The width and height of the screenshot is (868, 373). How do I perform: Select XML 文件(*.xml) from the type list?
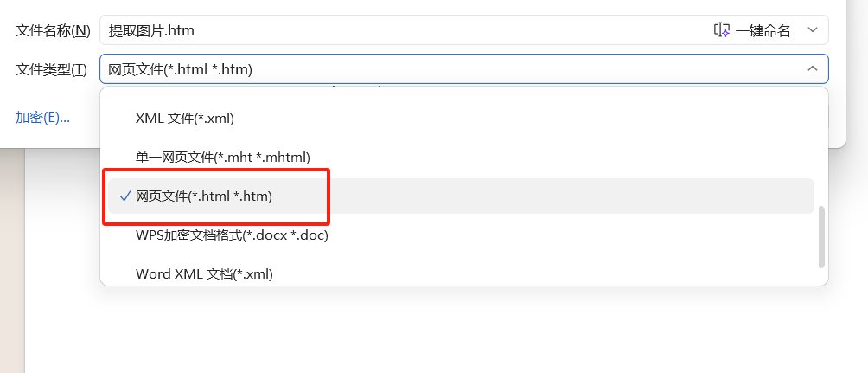click(185, 118)
